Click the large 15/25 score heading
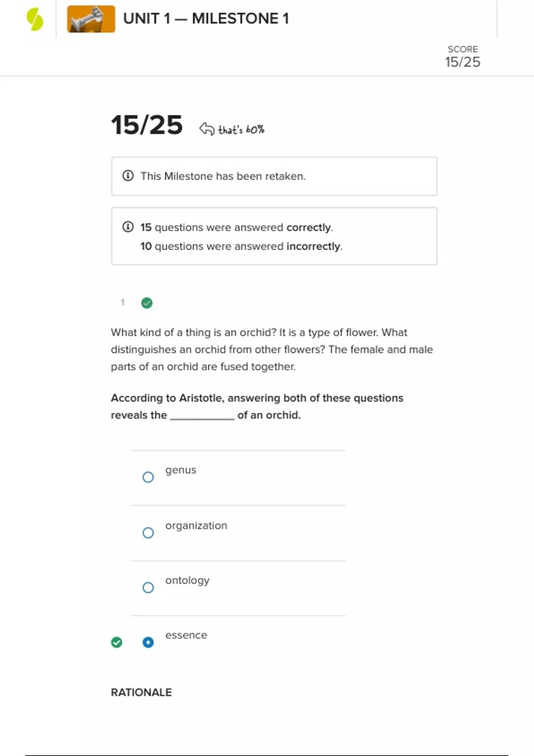This screenshot has height=756, width=534. (147, 125)
